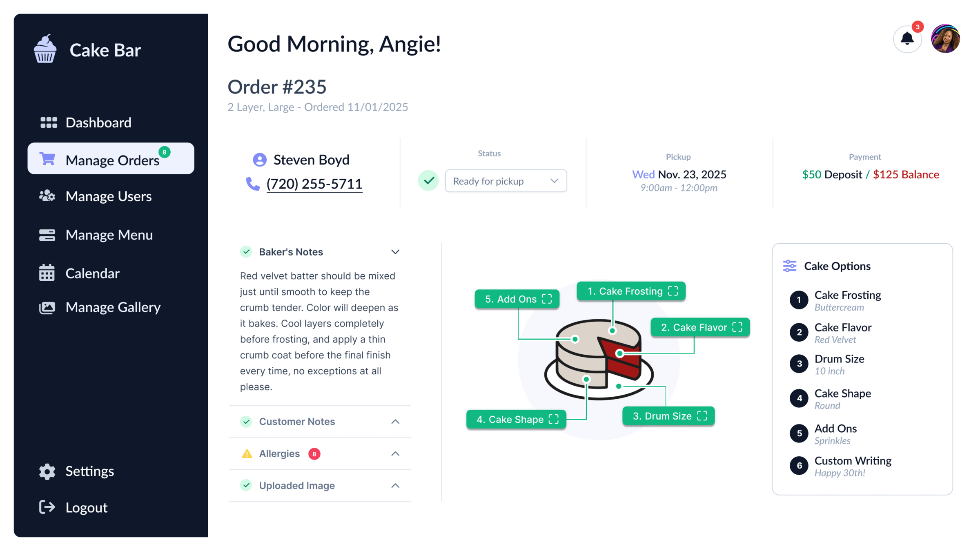Screen dimensions: 980x551
Task: Open the notifications bell icon
Action: pos(907,39)
